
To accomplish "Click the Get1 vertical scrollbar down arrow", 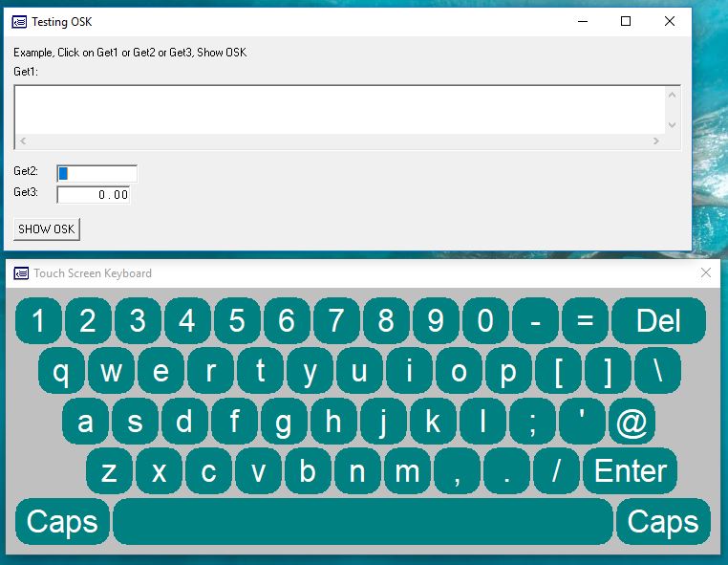I will [673, 125].
